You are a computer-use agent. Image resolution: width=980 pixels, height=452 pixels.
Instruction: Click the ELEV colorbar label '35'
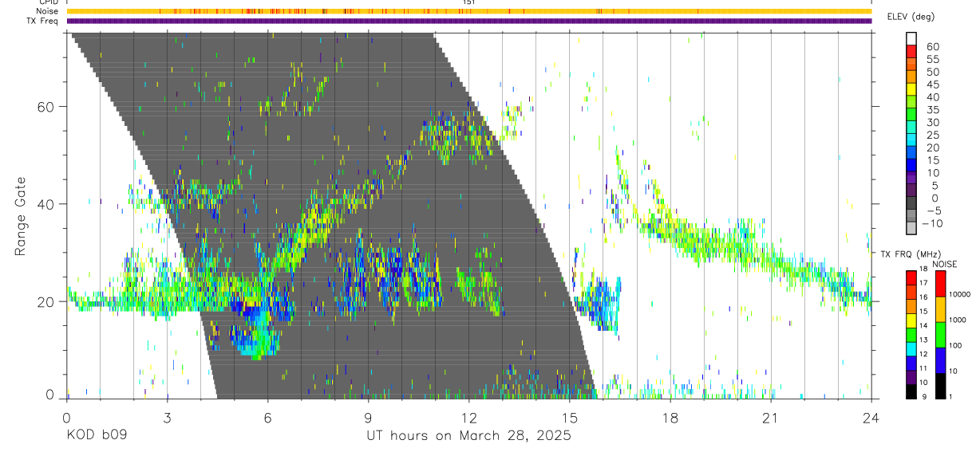tap(932, 110)
